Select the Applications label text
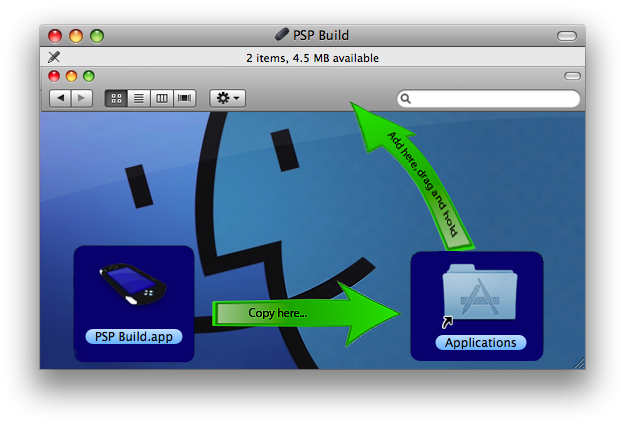Screen dimensions: 625x424 click(x=481, y=343)
